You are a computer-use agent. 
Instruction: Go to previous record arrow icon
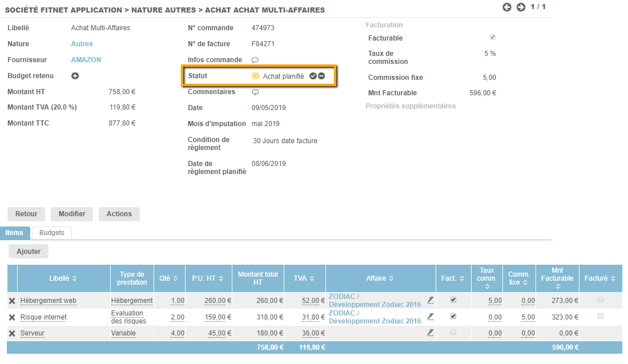click(507, 7)
